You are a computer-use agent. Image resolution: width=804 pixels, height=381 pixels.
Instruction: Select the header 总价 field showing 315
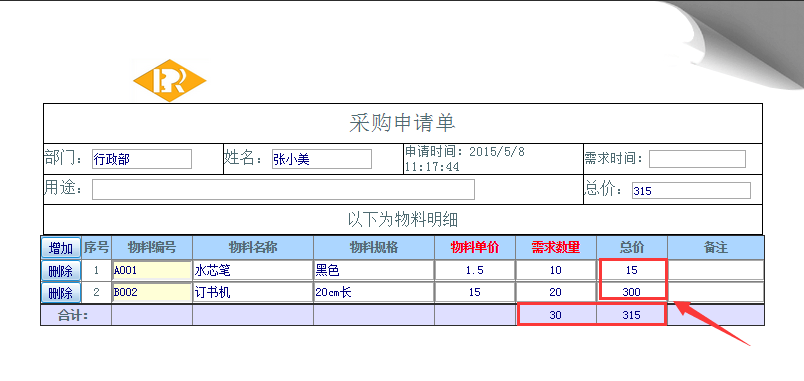[691, 191]
